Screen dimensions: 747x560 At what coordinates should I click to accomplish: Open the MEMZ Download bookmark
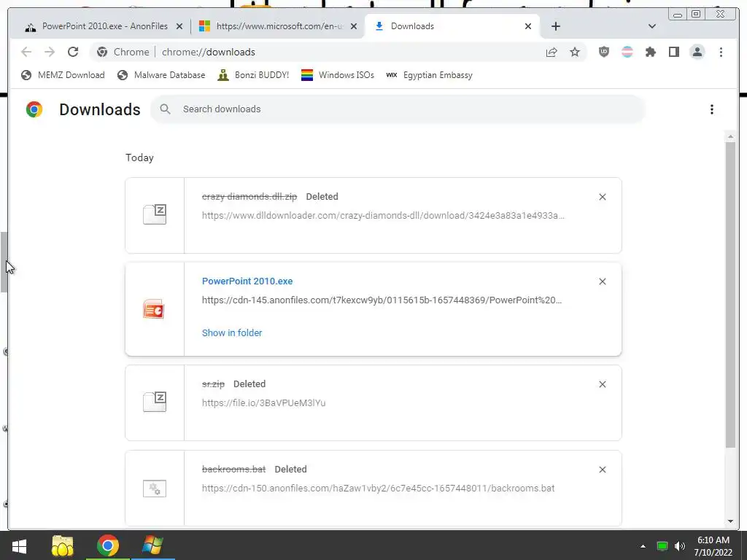point(63,75)
